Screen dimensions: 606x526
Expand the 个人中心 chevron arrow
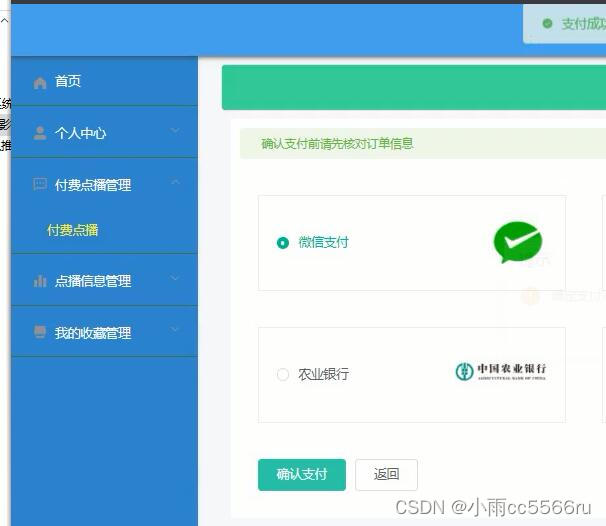[x=175, y=131]
